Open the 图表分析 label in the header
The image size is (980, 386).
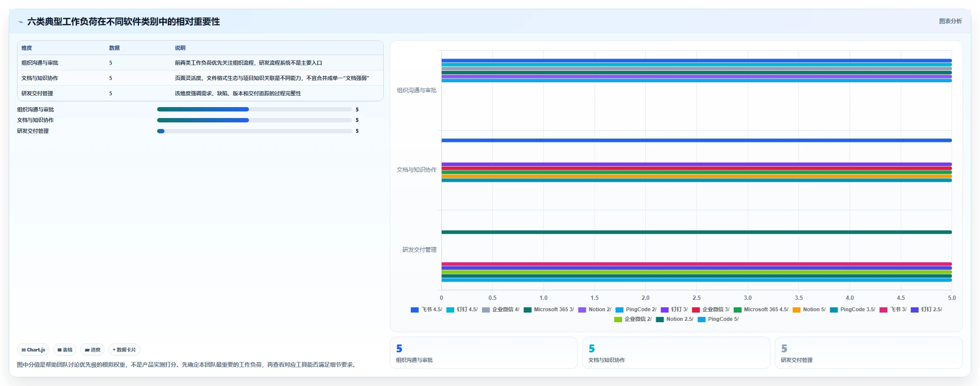coord(950,21)
